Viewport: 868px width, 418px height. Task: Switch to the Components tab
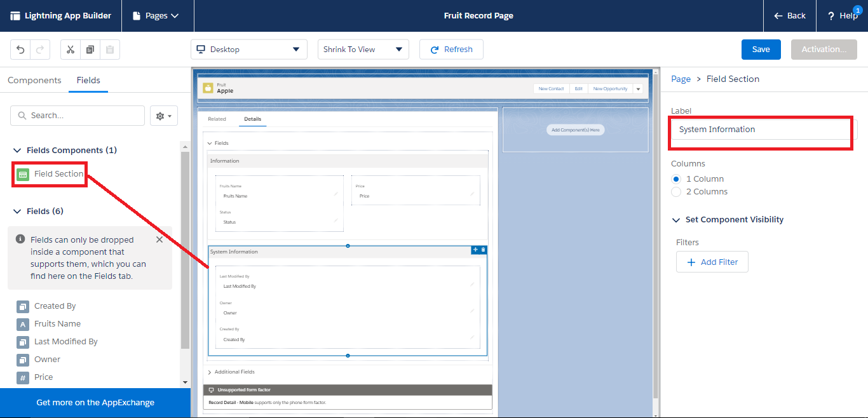click(x=34, y=80)
